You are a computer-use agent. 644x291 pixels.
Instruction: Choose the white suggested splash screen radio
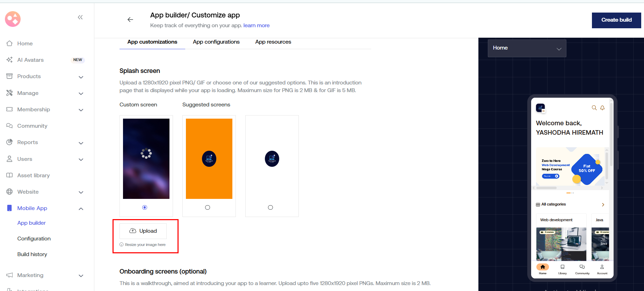pos(270,208)
